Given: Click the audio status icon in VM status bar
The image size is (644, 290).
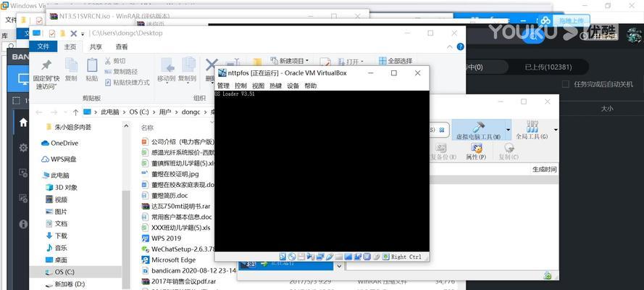Looking at the screenshot, I should coord(311,257).
